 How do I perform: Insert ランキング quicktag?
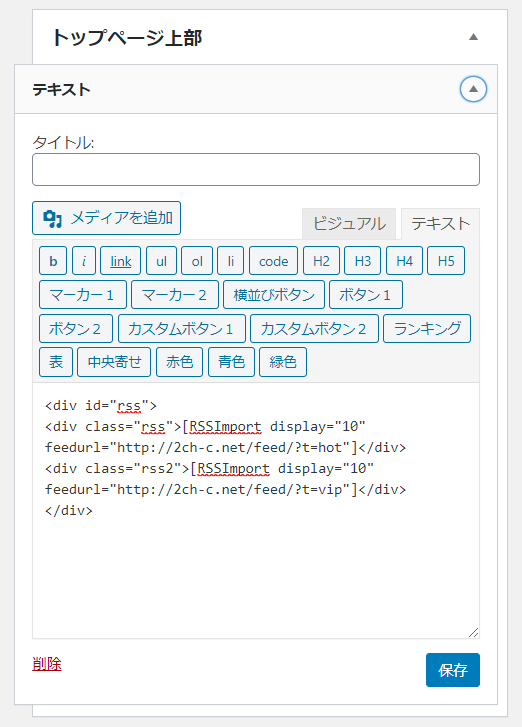(427, 329)
